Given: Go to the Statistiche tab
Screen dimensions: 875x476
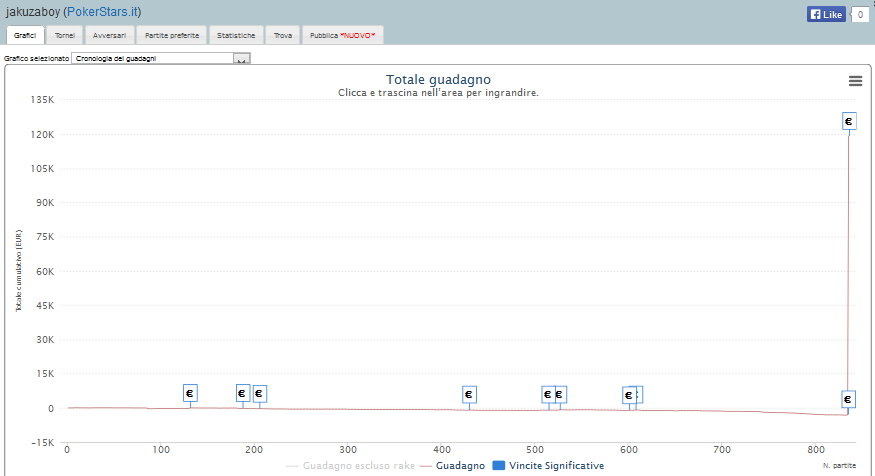Looking at the screenshot, I should click(237, 35).
